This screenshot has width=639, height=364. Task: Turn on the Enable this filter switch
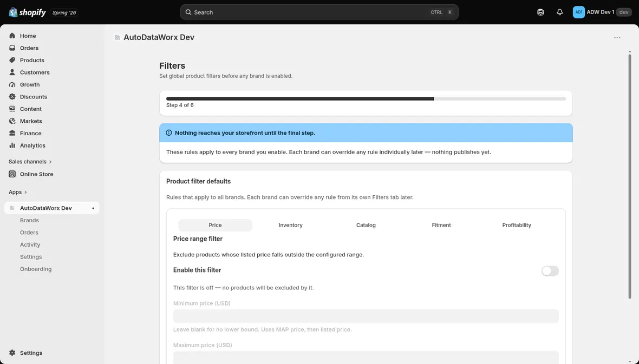[x=550, y=271]
